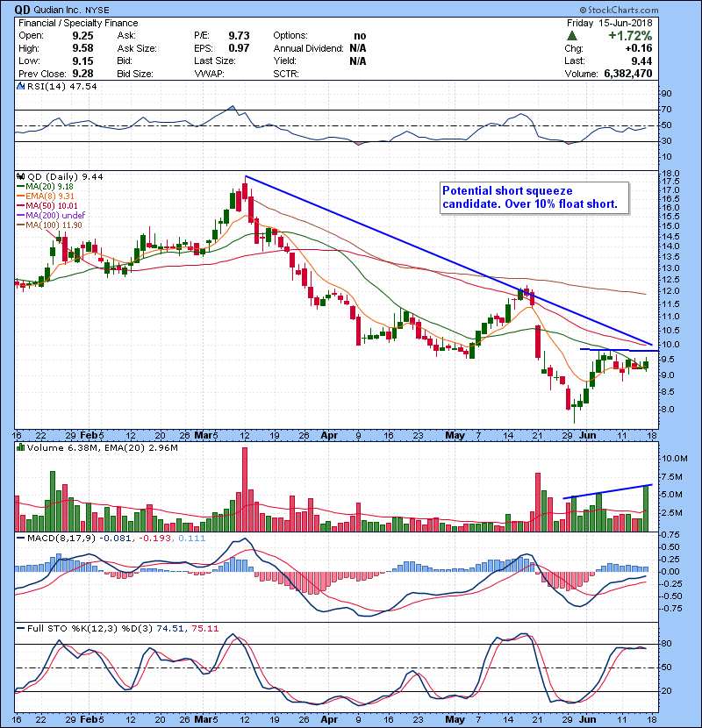Select the MACD(8,17,9) indicator label
This screenshot has width=702, height=728.
(61, 539)
